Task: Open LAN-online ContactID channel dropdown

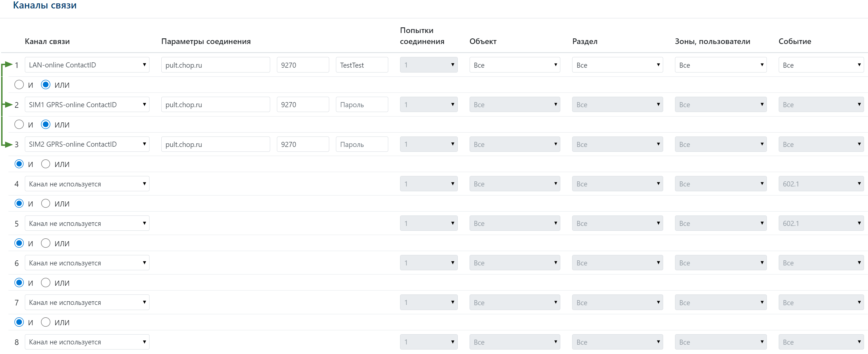Action: (x=87, y=65)
